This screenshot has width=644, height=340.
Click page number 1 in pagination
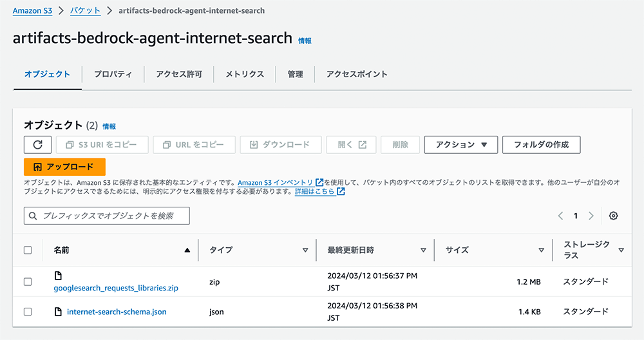575,216
